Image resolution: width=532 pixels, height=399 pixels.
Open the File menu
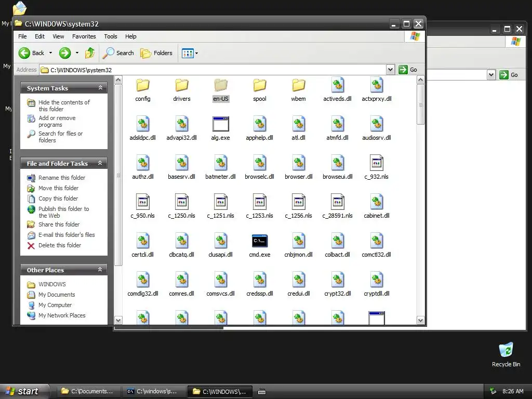tap(22, 36)
